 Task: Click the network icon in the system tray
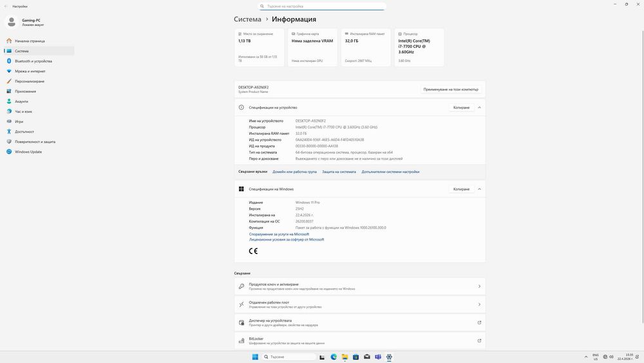pos(605,357)
